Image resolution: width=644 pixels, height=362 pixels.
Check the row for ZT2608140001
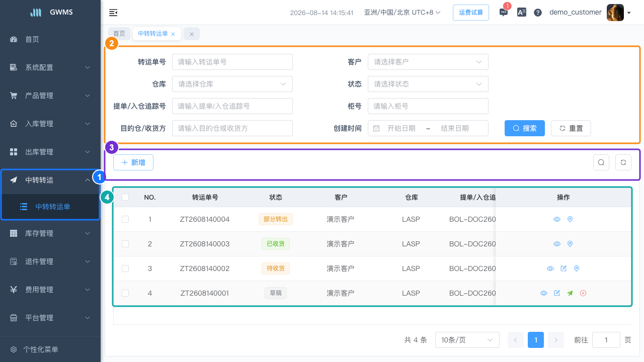[x=125, y=293]
